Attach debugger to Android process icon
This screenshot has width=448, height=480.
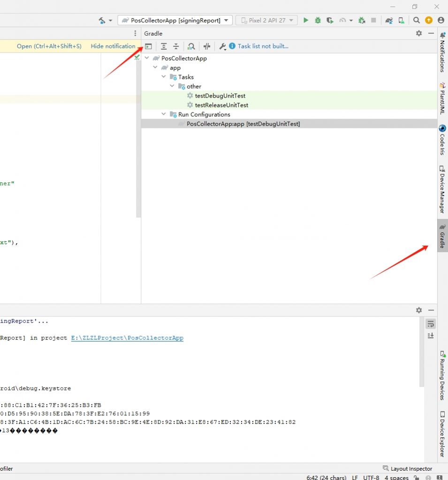click(362, 20)
